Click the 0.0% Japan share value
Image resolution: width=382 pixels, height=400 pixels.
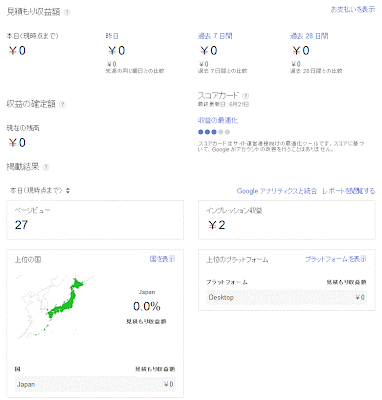pyautogui.click(x=147, y=306)
